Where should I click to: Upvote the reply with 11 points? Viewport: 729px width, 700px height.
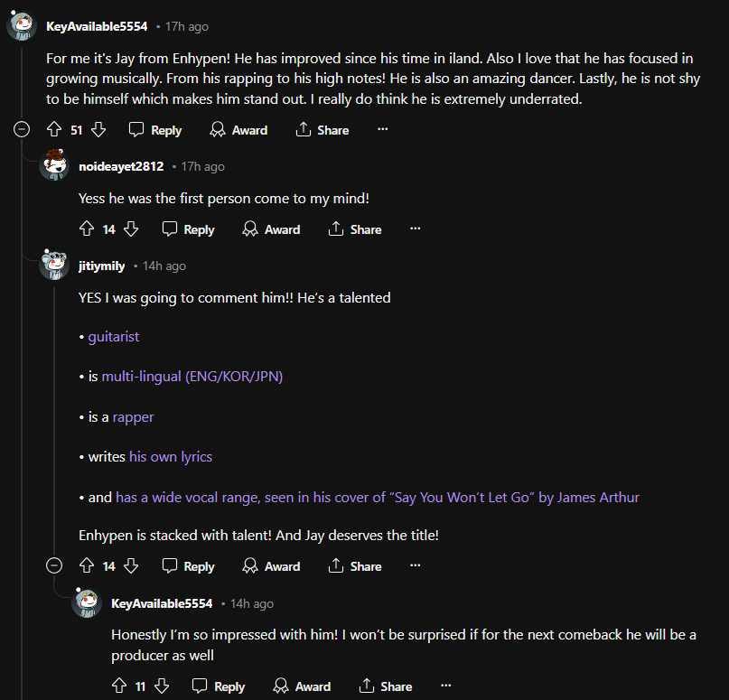point(118,686)
